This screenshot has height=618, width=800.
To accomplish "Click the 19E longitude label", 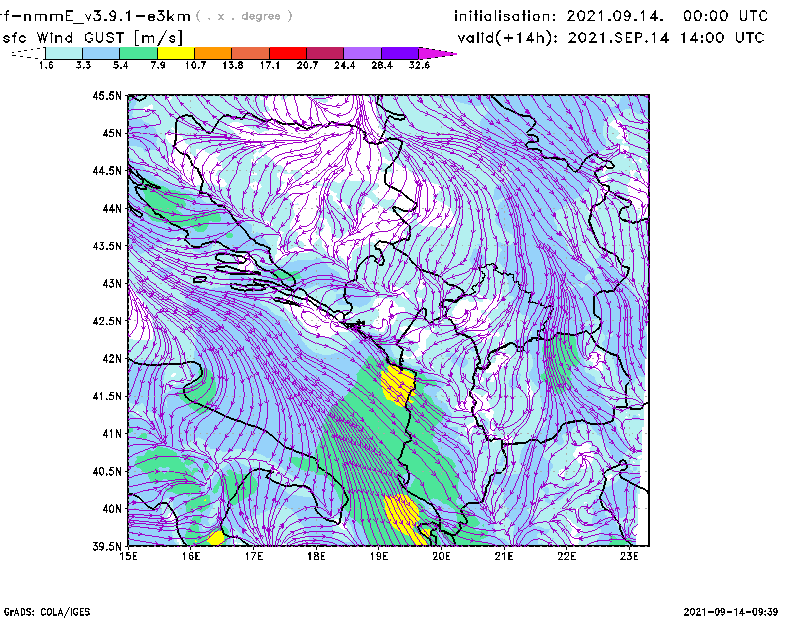I will coord(379,556).
